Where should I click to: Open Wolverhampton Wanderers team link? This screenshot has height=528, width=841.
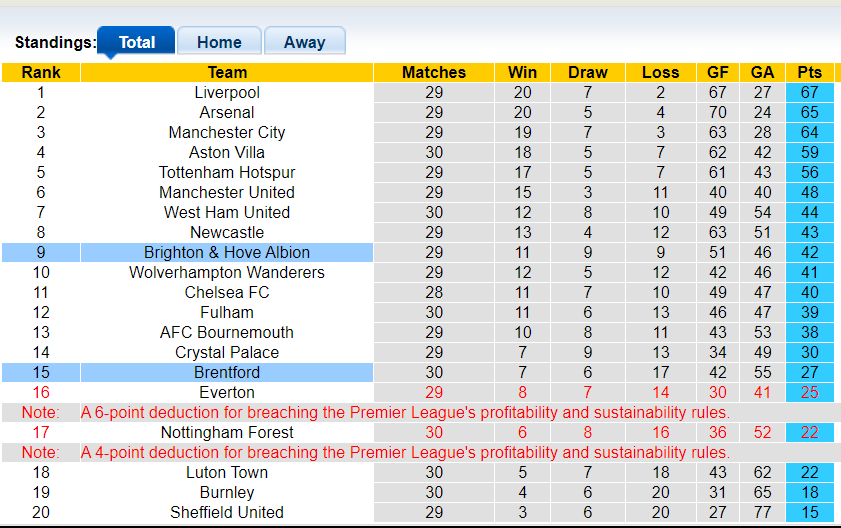(227, 272)
